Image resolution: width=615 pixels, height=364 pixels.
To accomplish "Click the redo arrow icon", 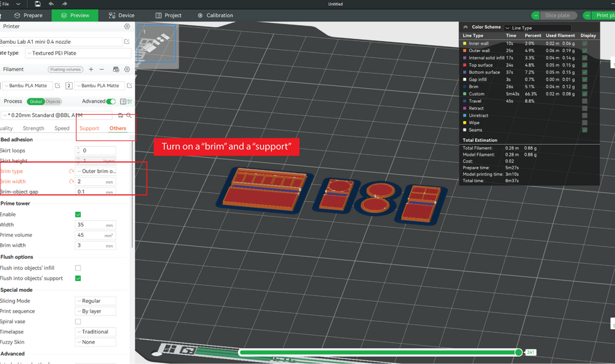I will point(64,4).
